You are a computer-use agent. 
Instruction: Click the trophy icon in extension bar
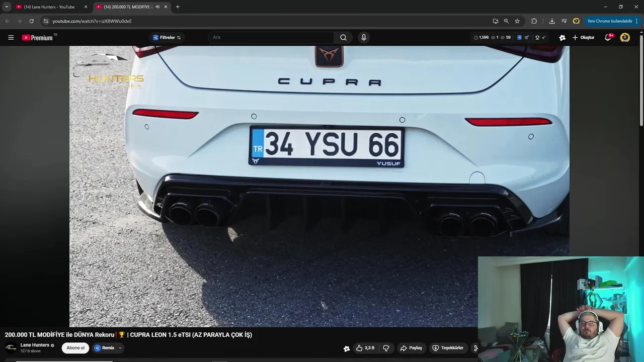[x=537, y=37]
